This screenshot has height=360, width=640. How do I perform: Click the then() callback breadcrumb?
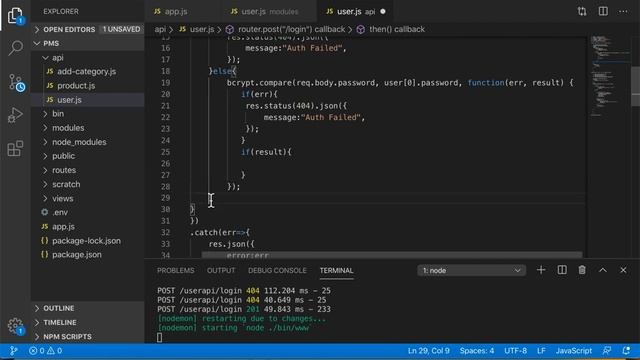[x=391, y=29]
